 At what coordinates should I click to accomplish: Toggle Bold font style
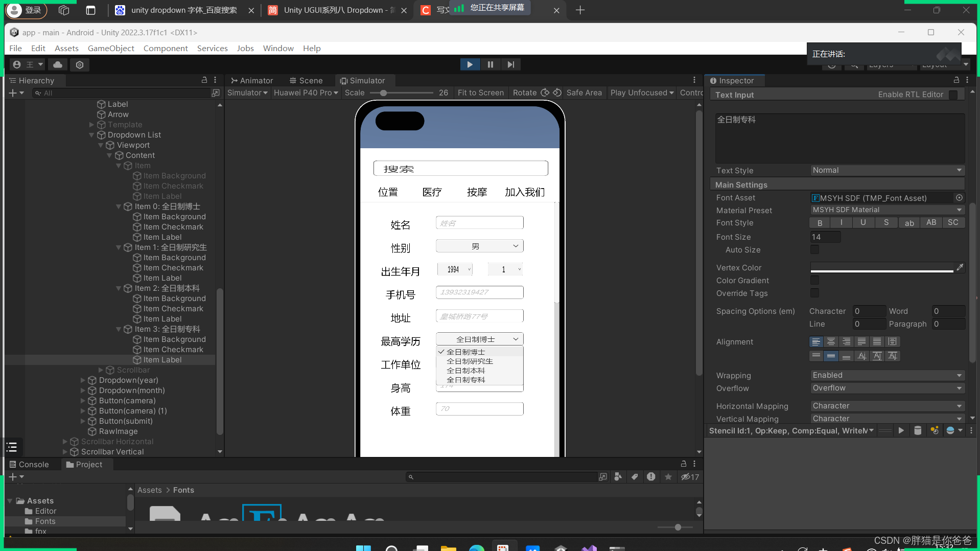click(820, 223)
